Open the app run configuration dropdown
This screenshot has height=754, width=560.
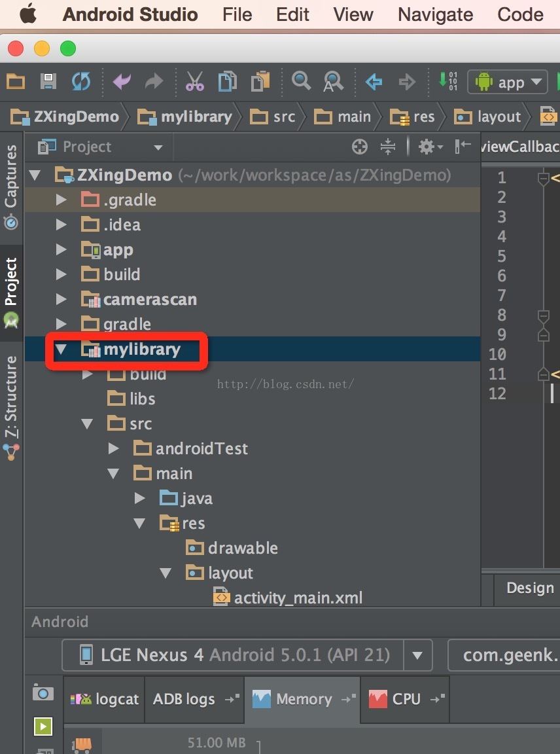coord(508,82)
